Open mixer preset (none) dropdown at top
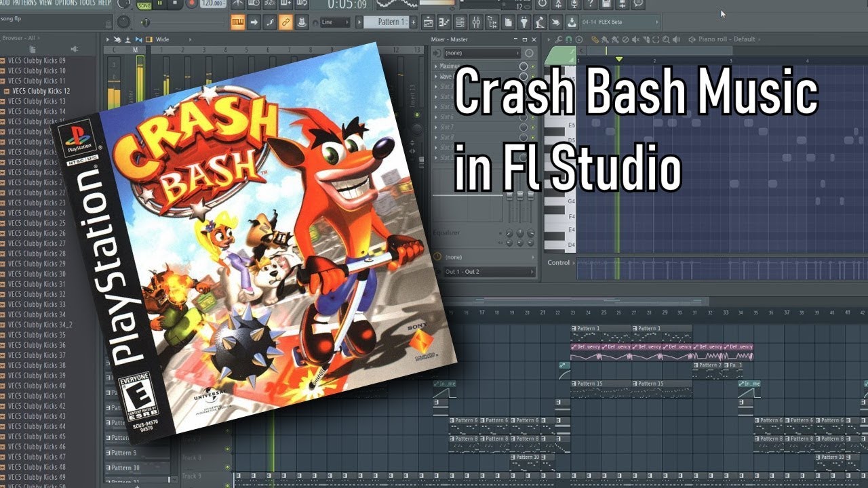Viewport: 868px width, 488px height. point(482,53)
